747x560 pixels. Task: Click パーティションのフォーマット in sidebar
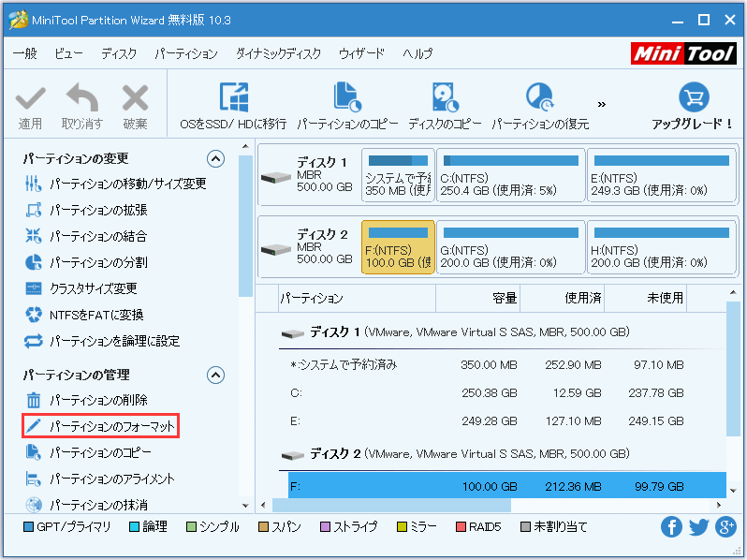pyautogui.click(x=100, y=427)
